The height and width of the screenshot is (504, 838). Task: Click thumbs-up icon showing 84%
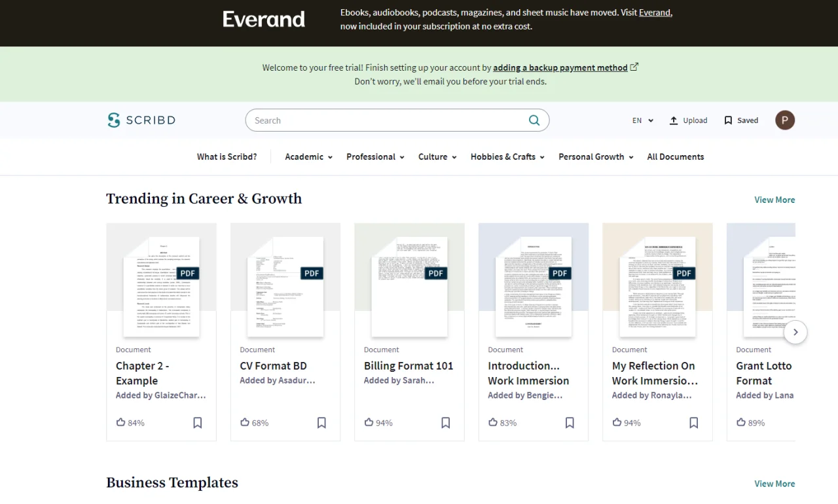point(120,422)
